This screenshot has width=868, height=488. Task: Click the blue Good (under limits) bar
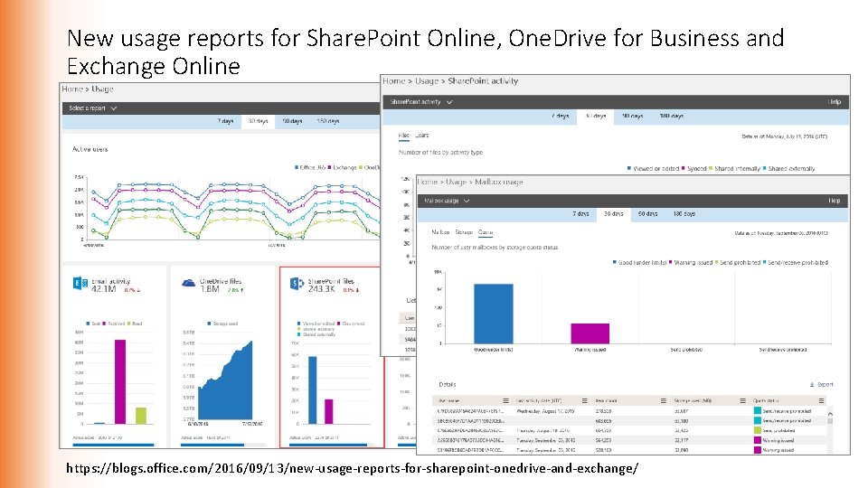[494, 314]
